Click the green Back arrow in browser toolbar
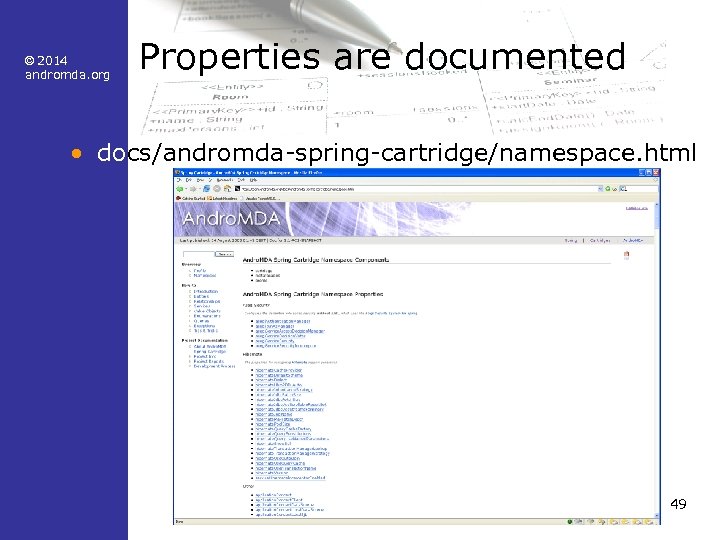Image resolution: width=720 pixels, height=540 pixels. [x=180, y=189]
